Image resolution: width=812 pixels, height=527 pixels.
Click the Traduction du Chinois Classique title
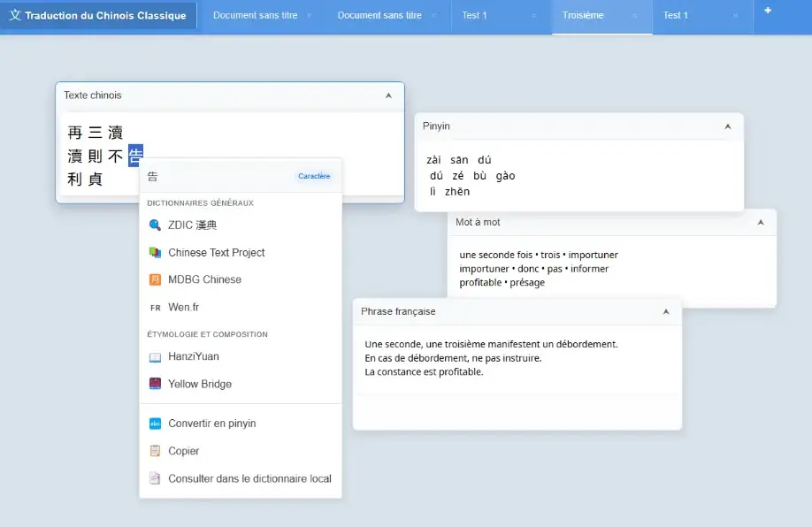104,16
